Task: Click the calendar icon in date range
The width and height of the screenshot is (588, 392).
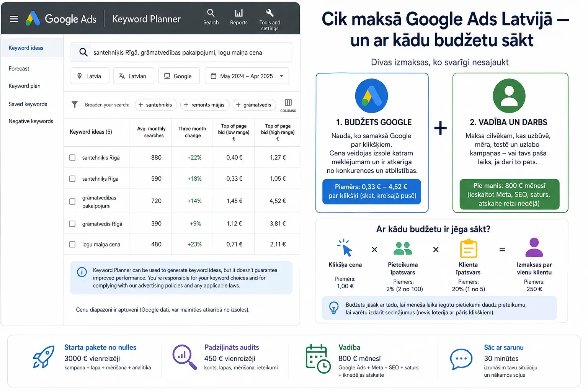Action: [214, 76]
